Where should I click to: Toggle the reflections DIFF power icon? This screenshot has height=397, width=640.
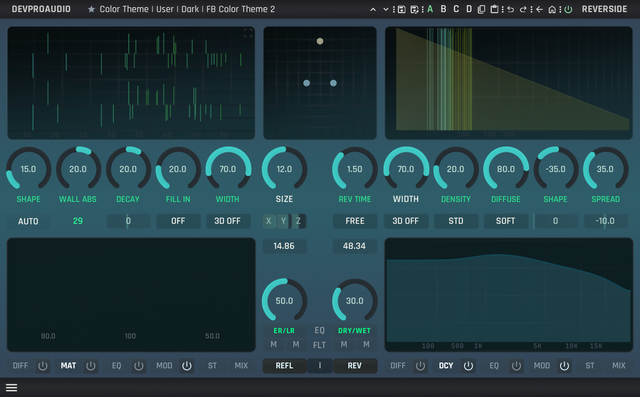click(42, 366)
